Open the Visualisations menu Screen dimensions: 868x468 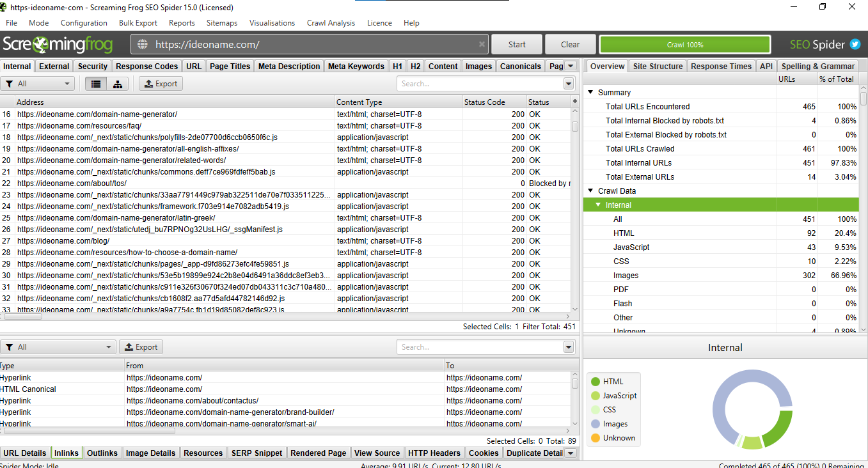click(272, 23)
